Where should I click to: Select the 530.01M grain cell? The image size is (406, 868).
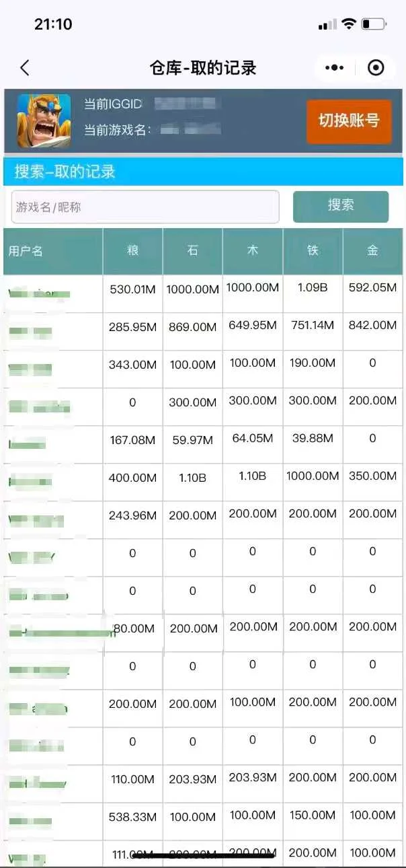[x=132, y=289]
